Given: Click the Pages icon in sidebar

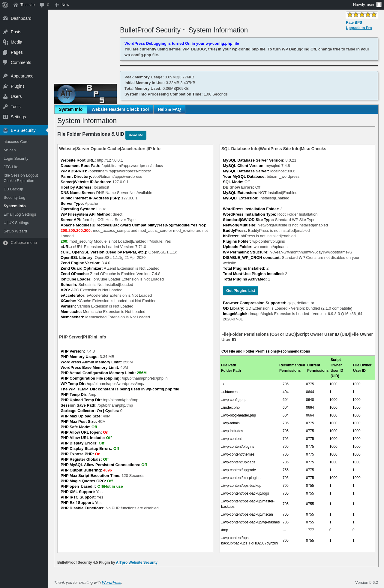Looking at the screenshot, I should tap(5, 52).
